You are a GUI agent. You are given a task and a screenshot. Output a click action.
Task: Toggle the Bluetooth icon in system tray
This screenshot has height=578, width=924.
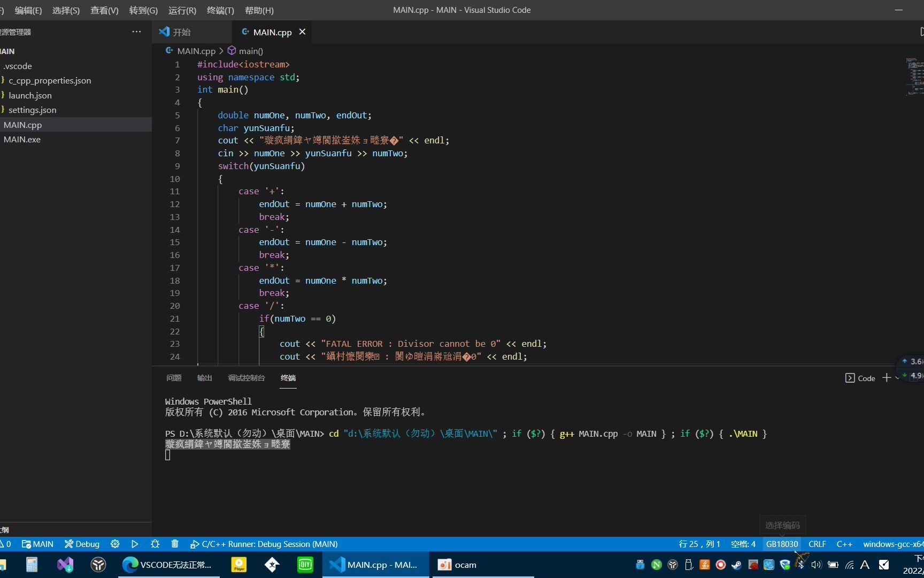point(801,565)
